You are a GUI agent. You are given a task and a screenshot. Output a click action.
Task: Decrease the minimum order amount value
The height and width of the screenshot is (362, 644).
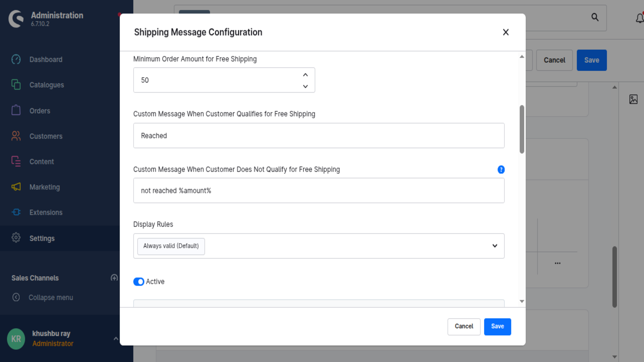tap(305, 86)
